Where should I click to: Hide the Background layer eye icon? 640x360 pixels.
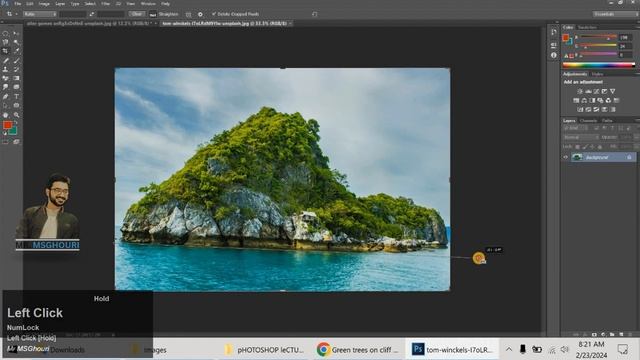566,157
